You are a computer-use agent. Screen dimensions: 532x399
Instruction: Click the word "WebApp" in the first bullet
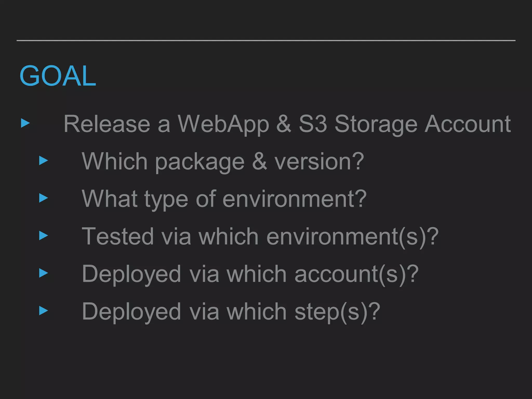tap(223, 124)
